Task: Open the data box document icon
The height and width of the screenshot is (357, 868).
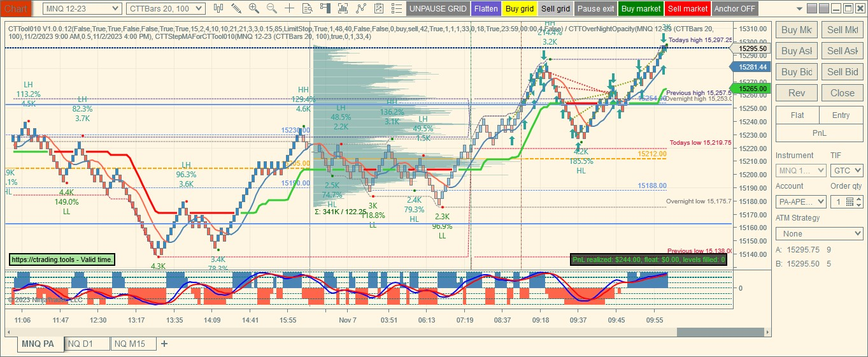Action: (308, 8)
